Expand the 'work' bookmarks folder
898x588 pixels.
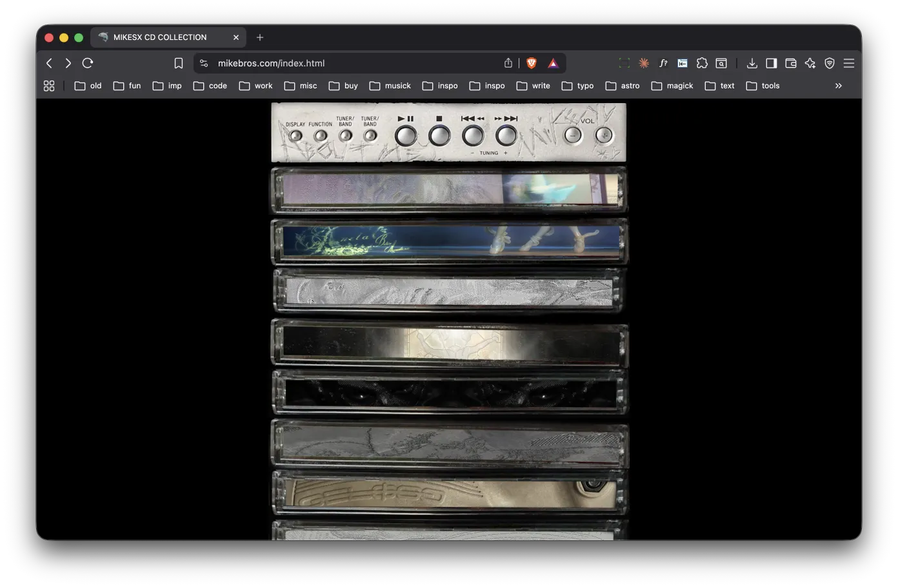click(256, 86)
